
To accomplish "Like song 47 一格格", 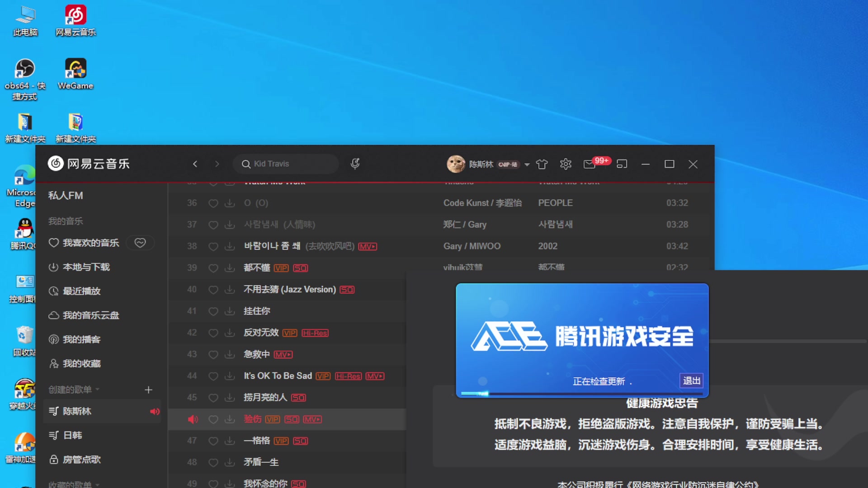I will [213, 441].
